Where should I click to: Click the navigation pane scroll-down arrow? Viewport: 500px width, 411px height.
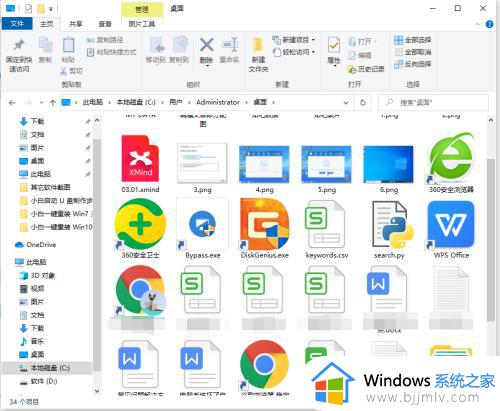pos(97,390)
